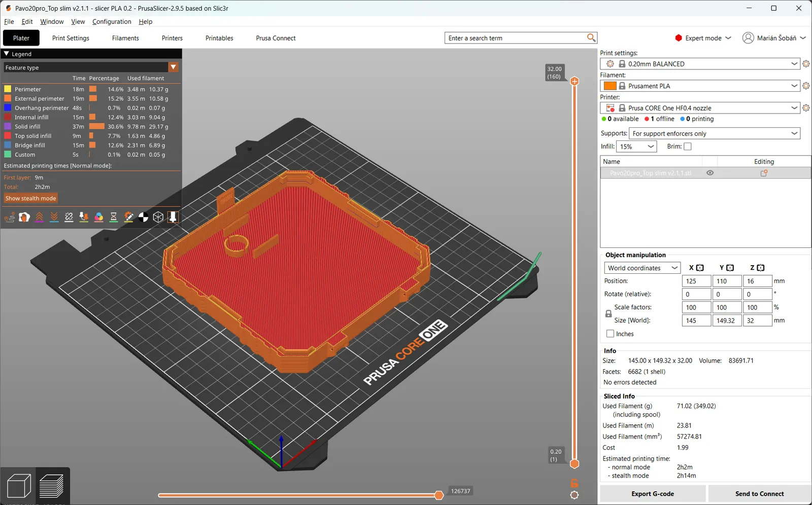Click horizontal move slider handle
The width and height of the screenshot is (812, 505).
[x=439, y=495]
